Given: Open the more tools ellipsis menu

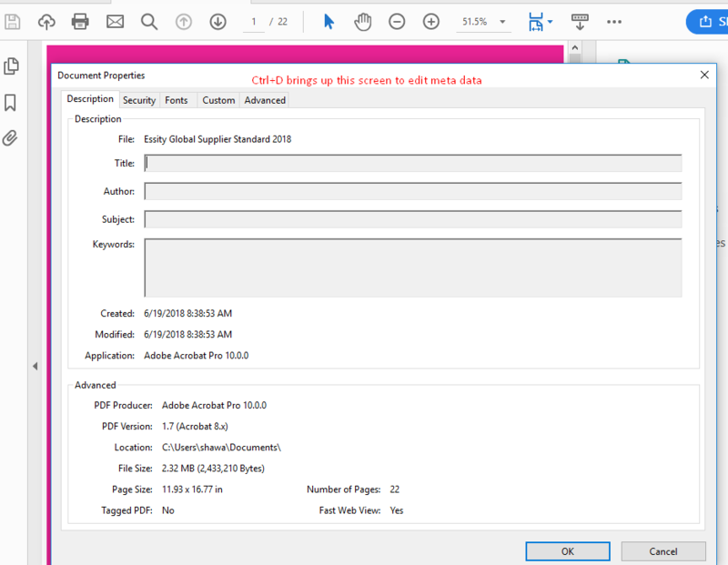Looking at the screenshot, I should [614, 20].
